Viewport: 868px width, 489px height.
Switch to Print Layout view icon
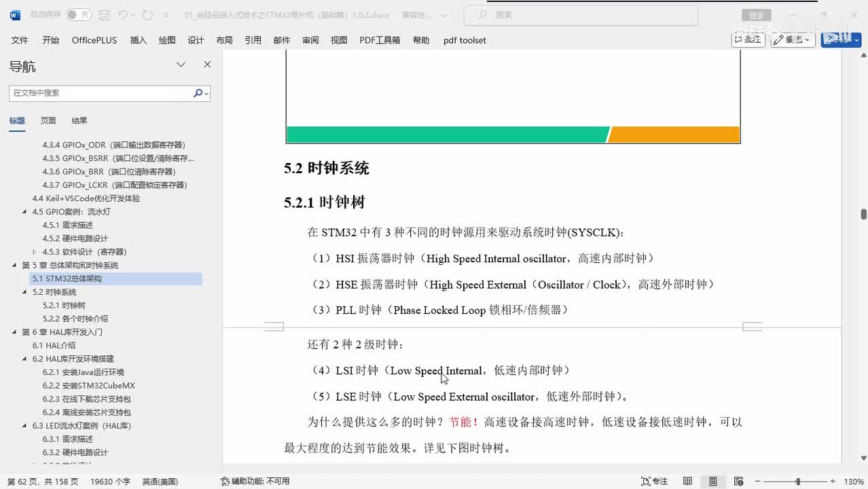(x=712, y=482)
